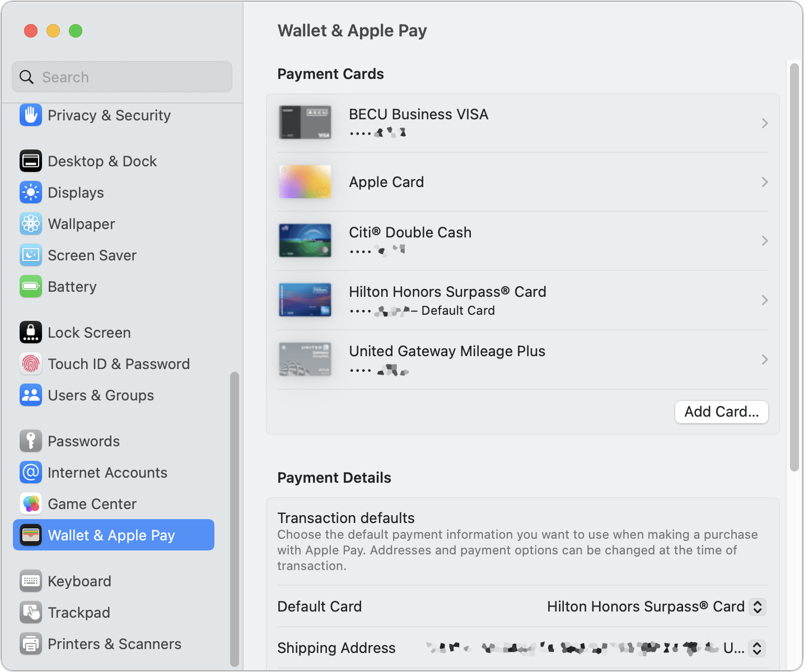
Task: Open Game Center settings icon
Action: coord(30,503)
